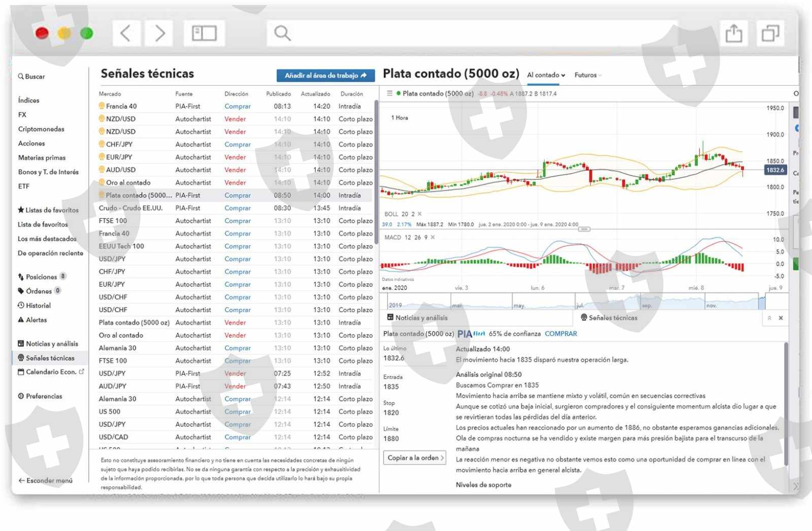The image size is (812, 531).
Task: Click the Alertas warning triangle icon
Action: pos(21,320)
